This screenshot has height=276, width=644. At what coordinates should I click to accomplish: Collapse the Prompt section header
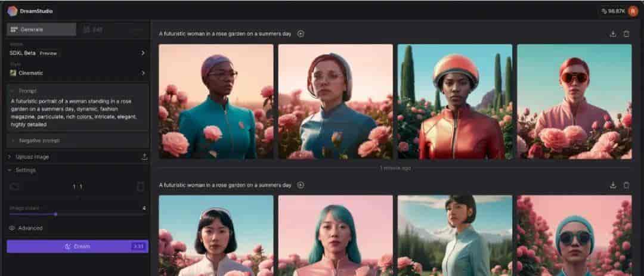pos(77,91)
